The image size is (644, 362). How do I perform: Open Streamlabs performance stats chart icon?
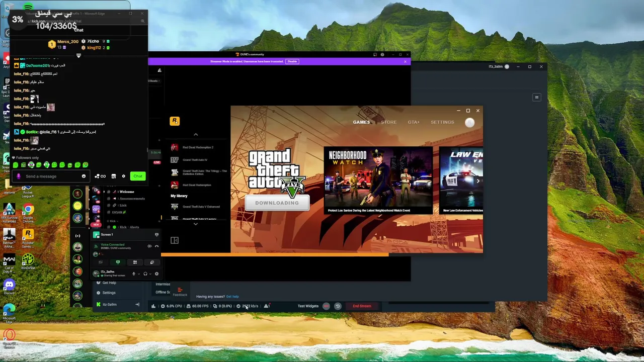point(153,306)
